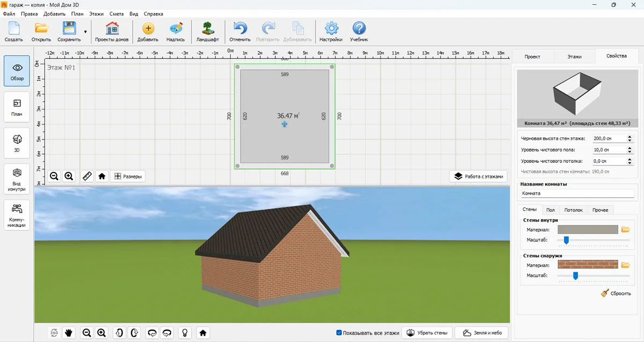Image resolution: width=644 pixels, height=342 pixels.
Task: Expand the dropdown arrow next to Сохранить
Action: tap(85, 32)
